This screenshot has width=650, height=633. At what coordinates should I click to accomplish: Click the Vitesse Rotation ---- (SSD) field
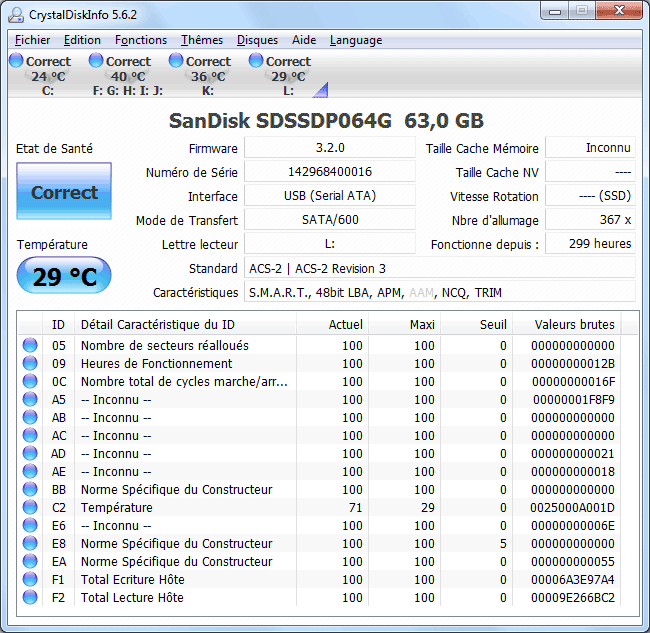(590, 196)
